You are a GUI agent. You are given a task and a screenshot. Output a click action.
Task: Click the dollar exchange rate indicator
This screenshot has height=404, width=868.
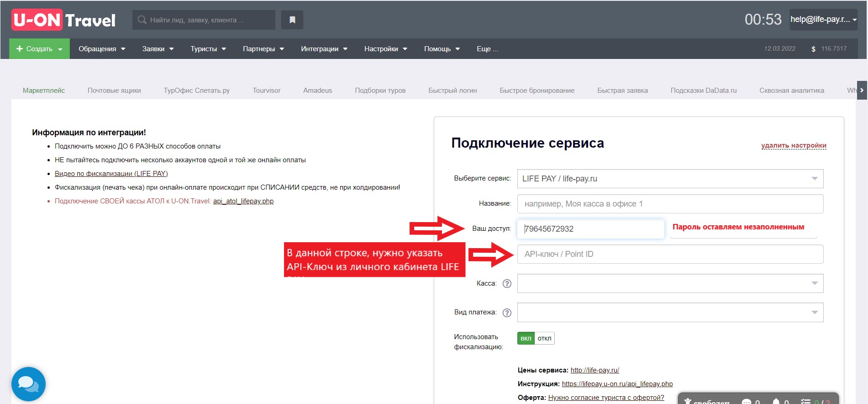(829, 48)
